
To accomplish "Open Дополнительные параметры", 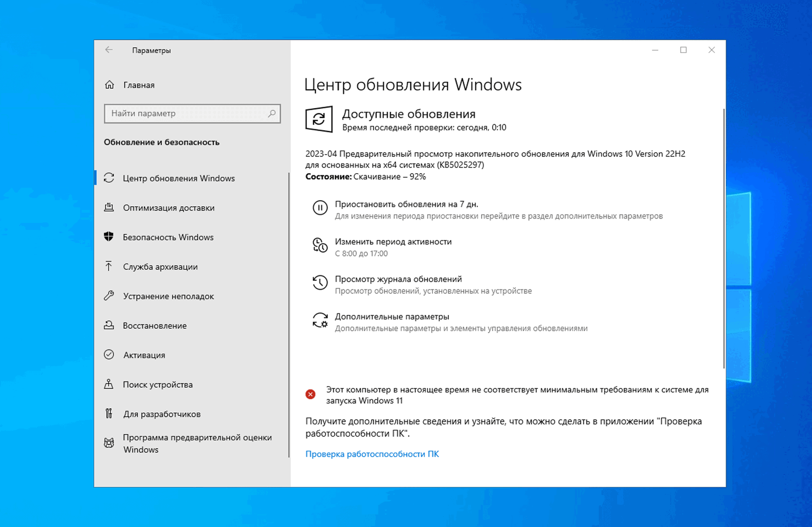I will [392, 316].
